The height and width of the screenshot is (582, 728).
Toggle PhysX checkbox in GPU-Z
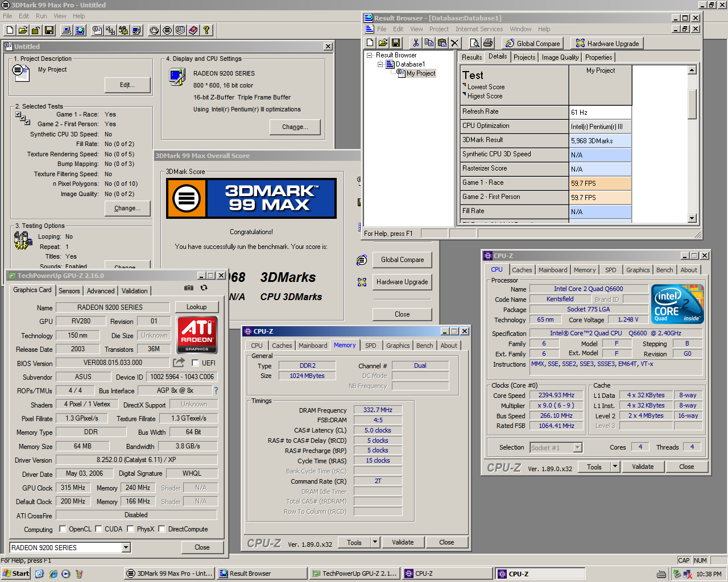coord(131,529)
